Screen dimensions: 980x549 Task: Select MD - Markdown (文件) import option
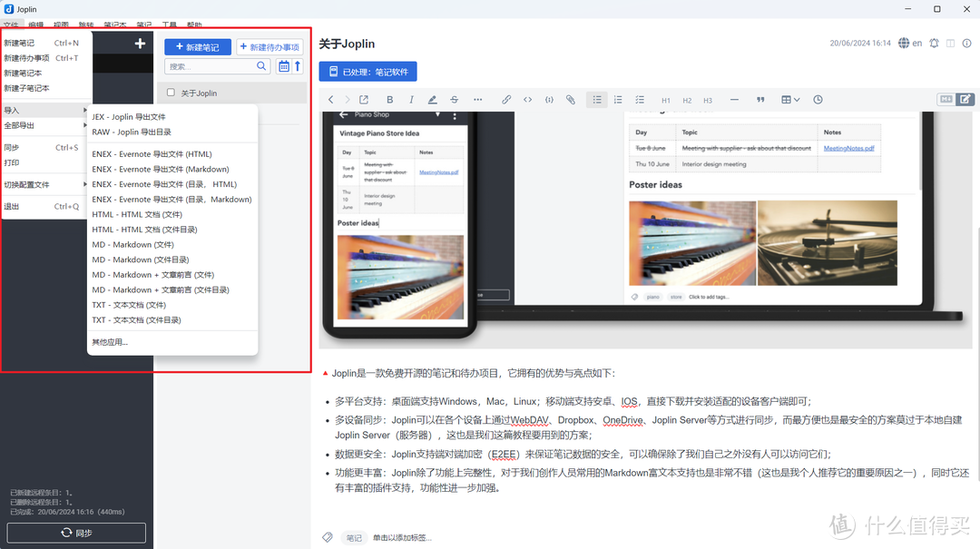(132, 245)
